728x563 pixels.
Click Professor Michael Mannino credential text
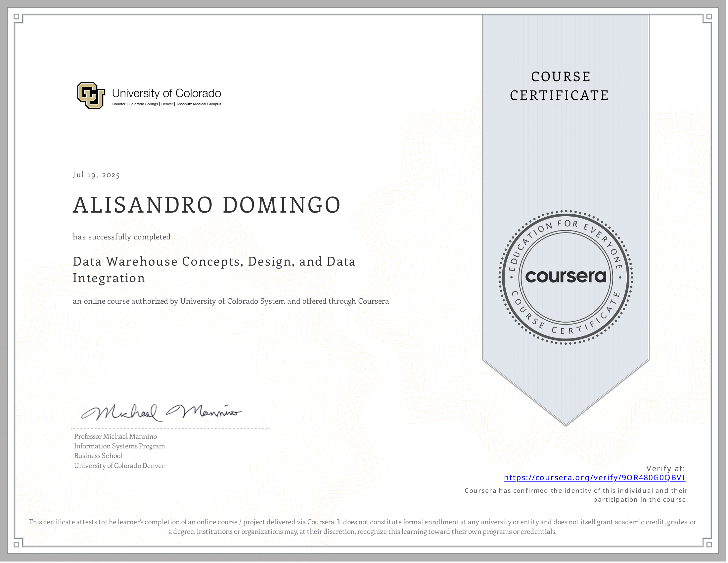[x=115, y=436]
